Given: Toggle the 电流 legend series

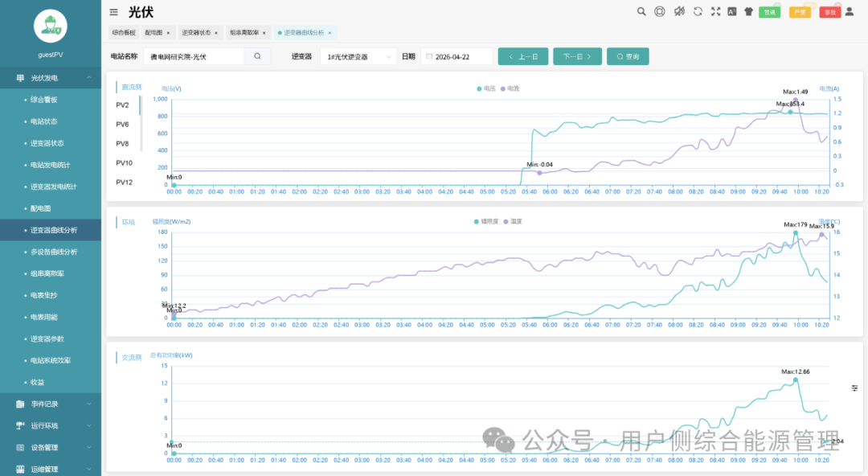Looking at the screenshot, I should click(x=510, y=88).
